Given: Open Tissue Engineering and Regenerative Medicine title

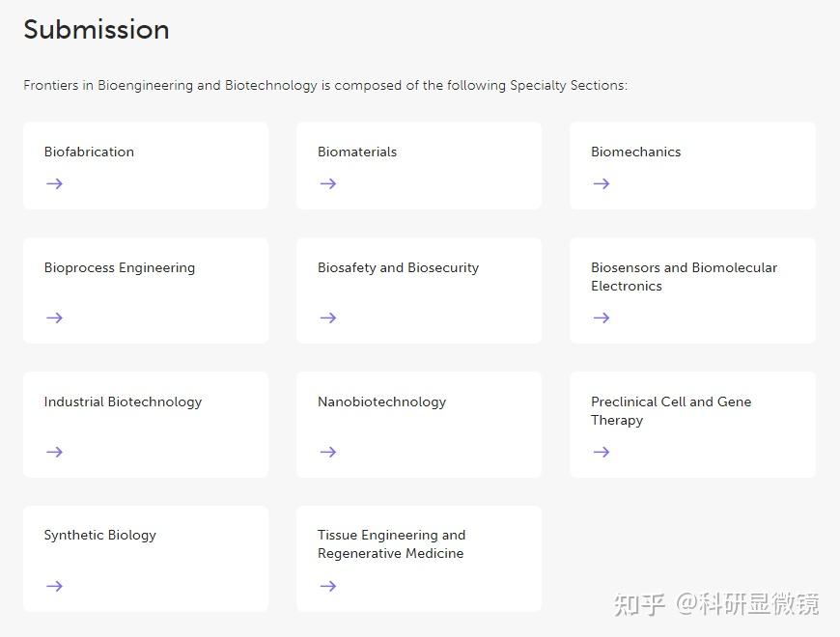Looking at the screenshot, I should pos(391,544).
